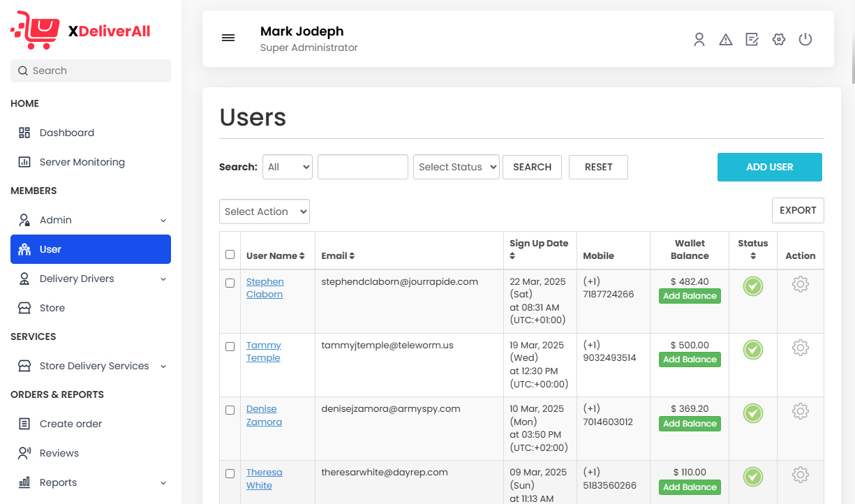Open Server Monitoring from sidebar
Viewport: 855px width, 504px height.
(x=82, y=162)
